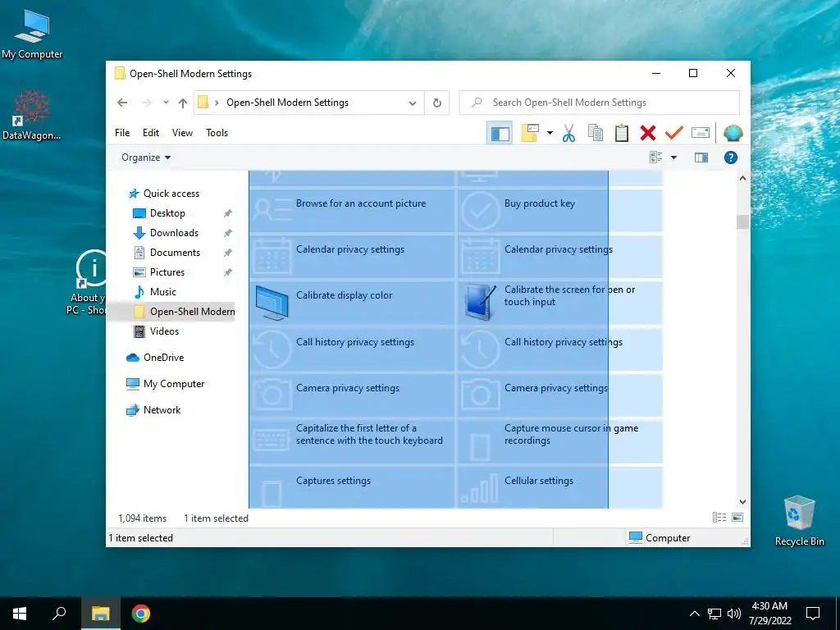Select the Browse for an account picture item
Image resolution: width=840 pixels, height=630 pixels.
[x=352, y=211]
